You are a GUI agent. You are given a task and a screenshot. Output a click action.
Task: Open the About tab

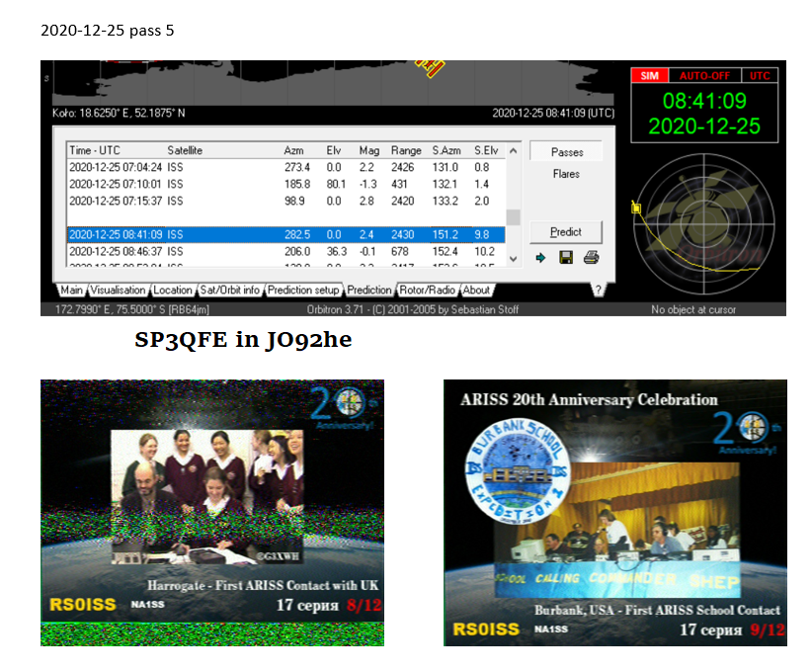(x=476, y=291)
